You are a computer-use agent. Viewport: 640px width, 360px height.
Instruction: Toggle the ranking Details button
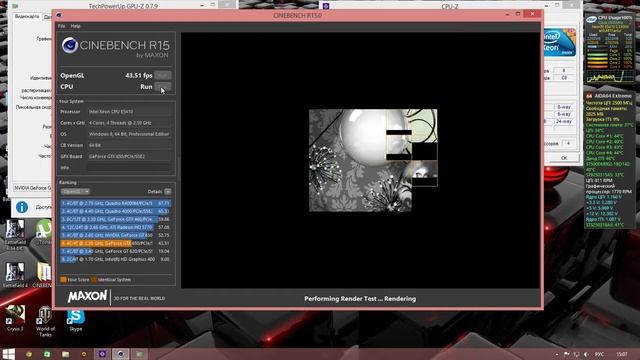click(168, 191)
